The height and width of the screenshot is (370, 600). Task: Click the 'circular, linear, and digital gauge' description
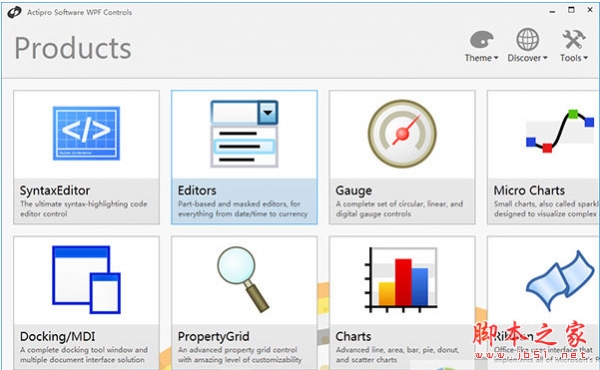[399, 209]
